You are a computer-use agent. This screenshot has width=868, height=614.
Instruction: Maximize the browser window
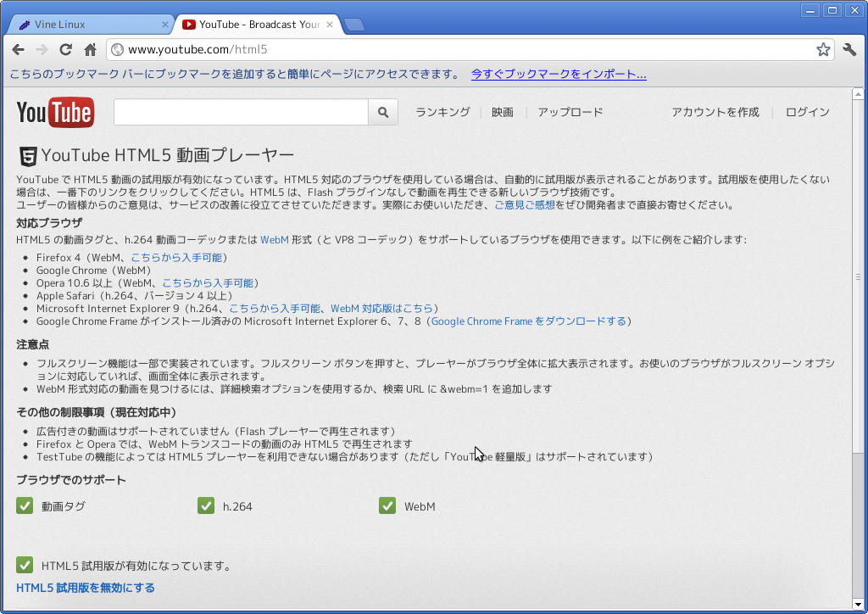coord(832,10)
